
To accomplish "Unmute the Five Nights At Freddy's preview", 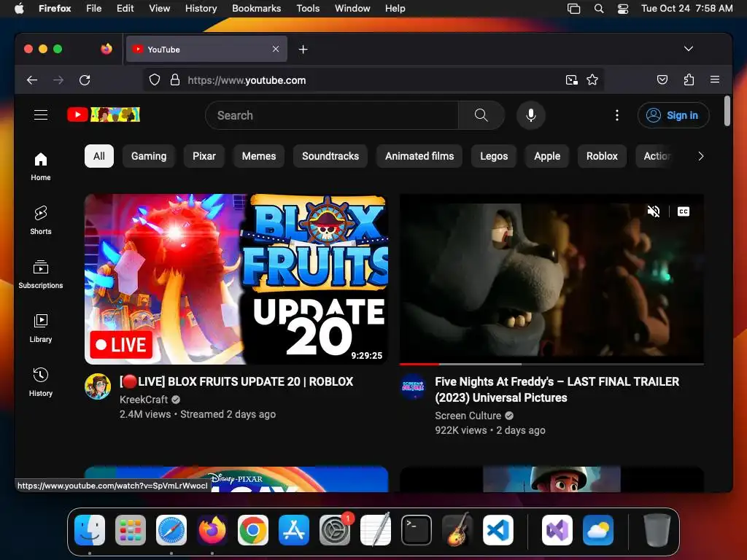I will click(x=654, y=211).
